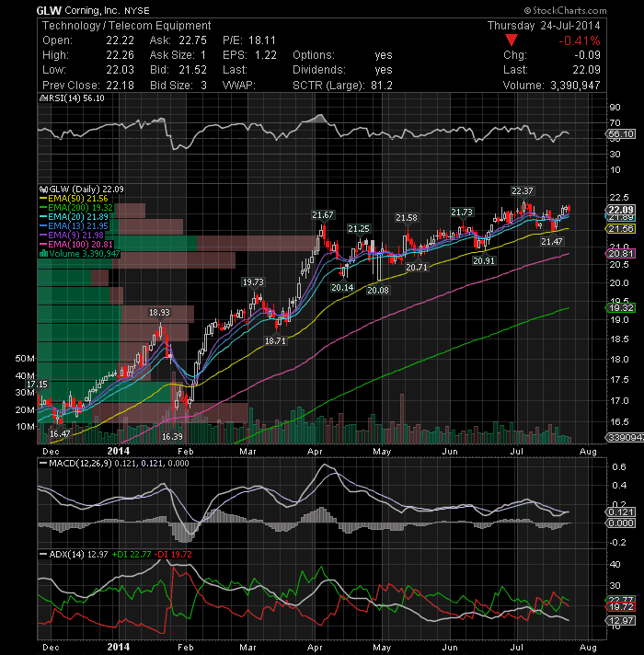This screenshot has width=644, height=655.
Task: Select the 'GLW Corning, Inc. NYSE' title
Action: (x=93, y=10)
